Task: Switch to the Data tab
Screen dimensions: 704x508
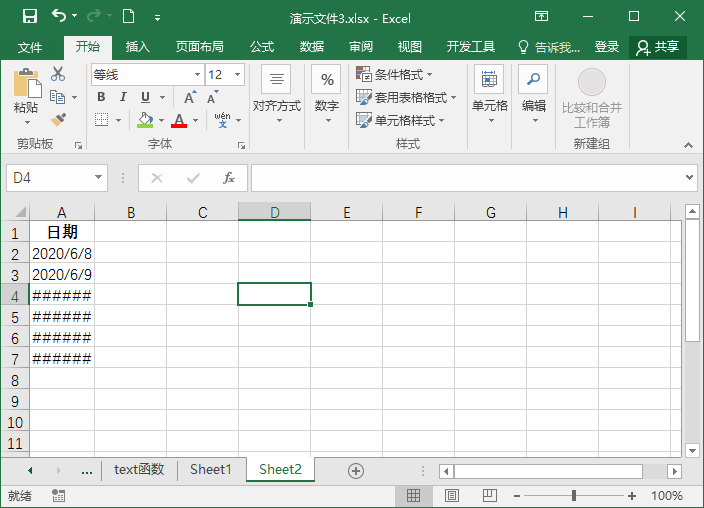Action: click(x=312, y=47)
